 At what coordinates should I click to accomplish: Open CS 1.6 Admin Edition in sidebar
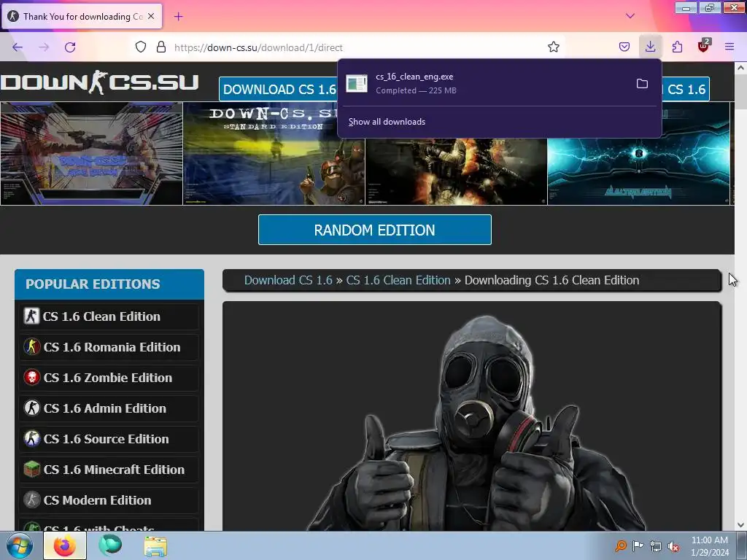(x=109, y=408)
